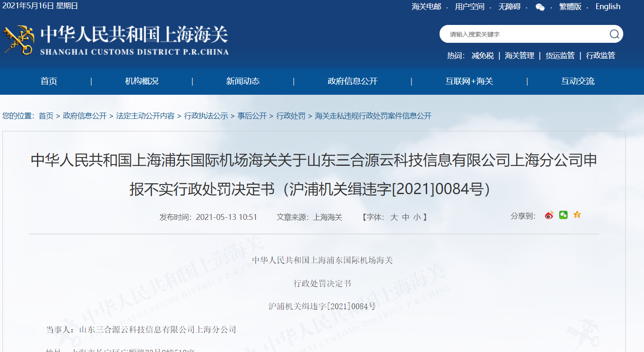Open the 机构概况 navigation menu
This screenshot has width=644, height=352.
coord(142,81)
